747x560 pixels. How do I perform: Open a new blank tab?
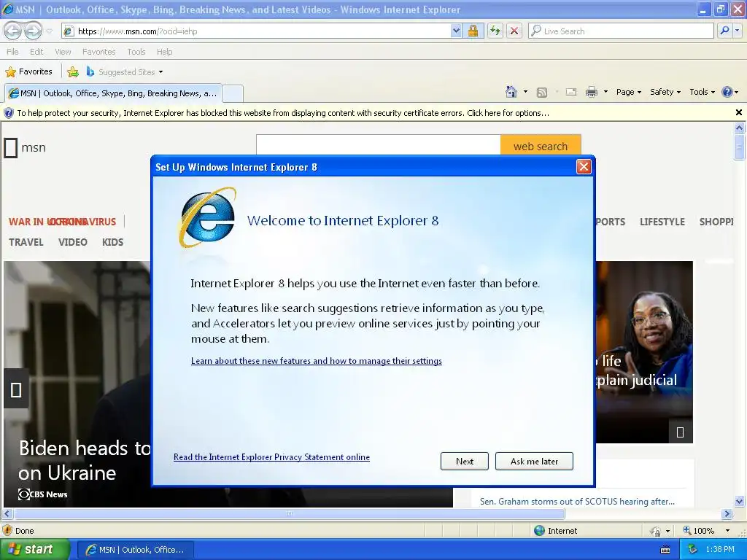233,93
